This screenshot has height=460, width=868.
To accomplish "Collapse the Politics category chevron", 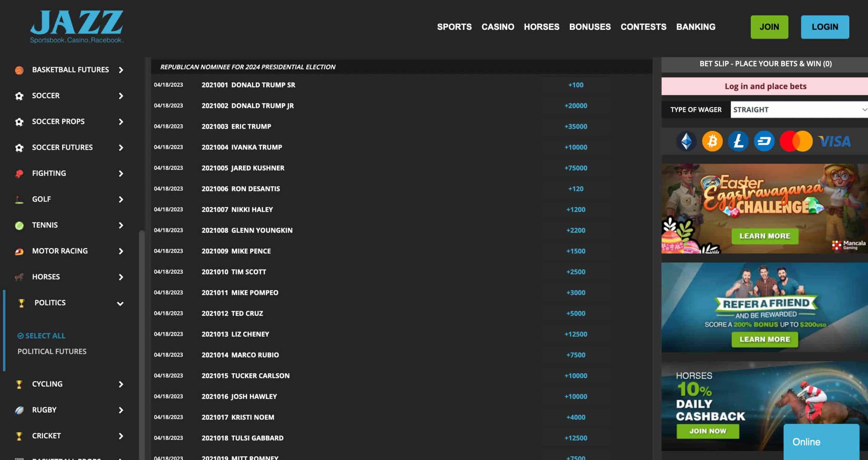I will point(120,304).
